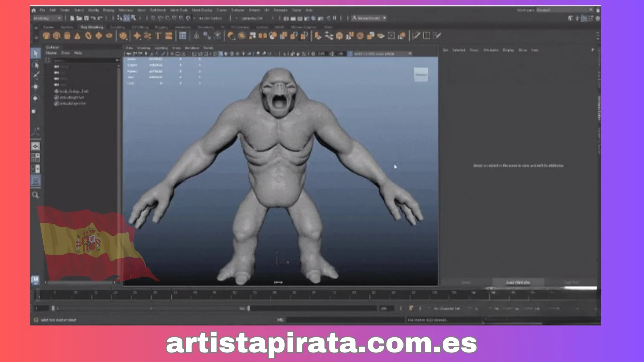This screenshot has width=644, height=362.
Task: Toggle defaultObjectSet checkbox in the Outliner
Action: coord(57,104)
